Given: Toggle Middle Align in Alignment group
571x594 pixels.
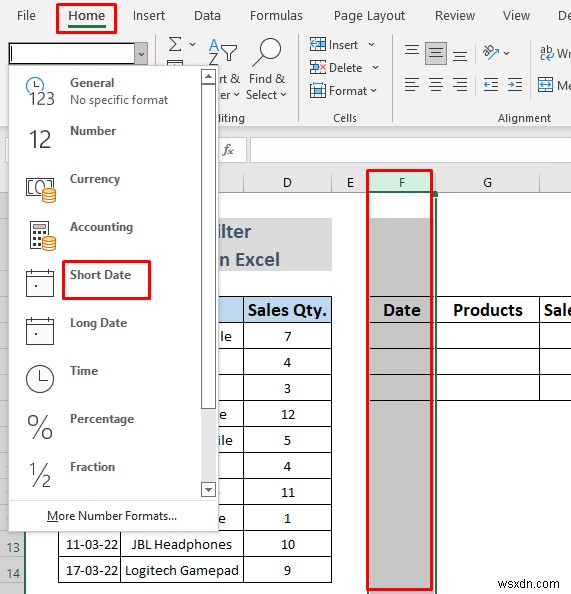Looking at the screenshot, I should point(435,53).
